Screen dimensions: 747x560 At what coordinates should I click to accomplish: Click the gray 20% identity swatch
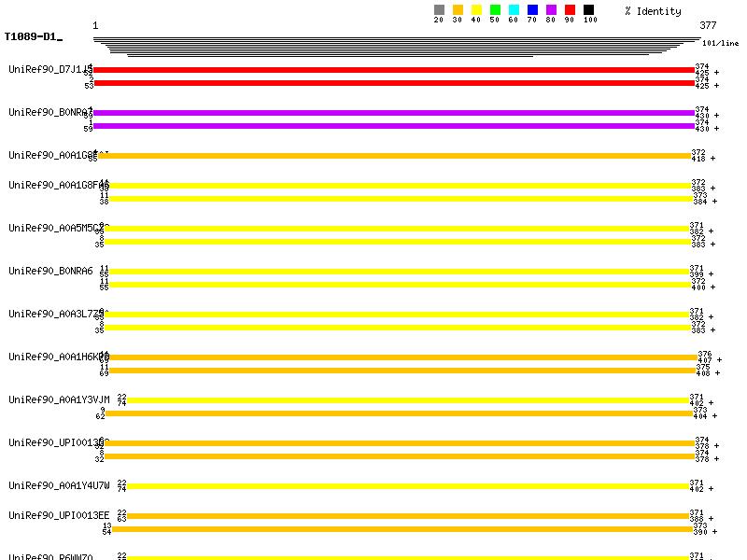click(439, 10)
